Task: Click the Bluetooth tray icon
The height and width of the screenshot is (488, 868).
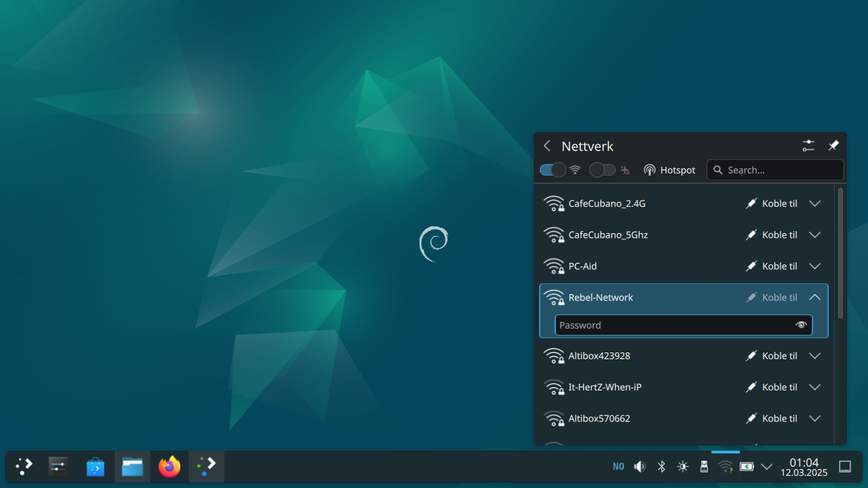Action: click(661, 466)
